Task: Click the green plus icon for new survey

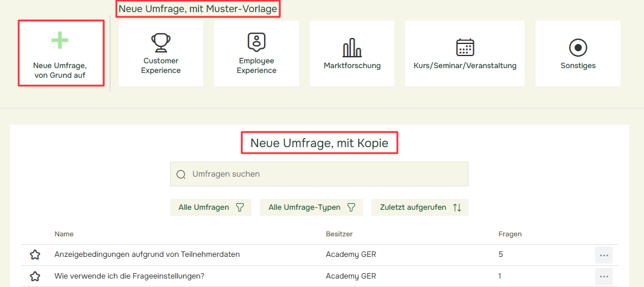Action: tap(60, 40)
